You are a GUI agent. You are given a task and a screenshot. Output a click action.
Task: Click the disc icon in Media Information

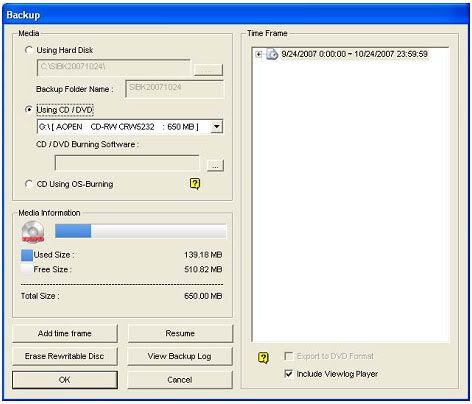[33, 232]
